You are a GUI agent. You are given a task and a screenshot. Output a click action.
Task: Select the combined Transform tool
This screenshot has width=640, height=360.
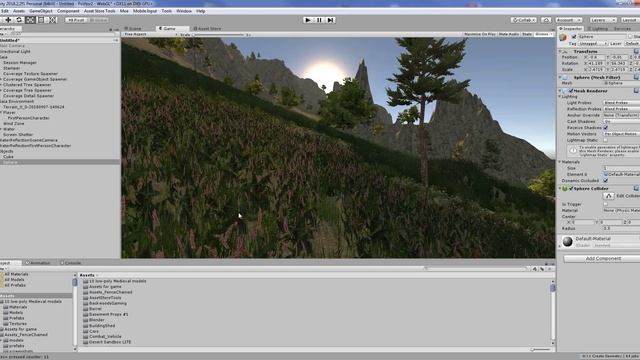[53, 20]
